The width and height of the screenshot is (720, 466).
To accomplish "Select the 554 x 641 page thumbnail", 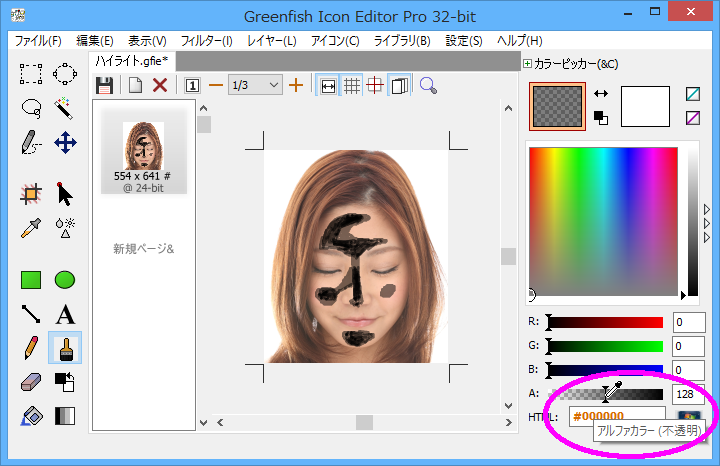I will (x=143, y=152).
